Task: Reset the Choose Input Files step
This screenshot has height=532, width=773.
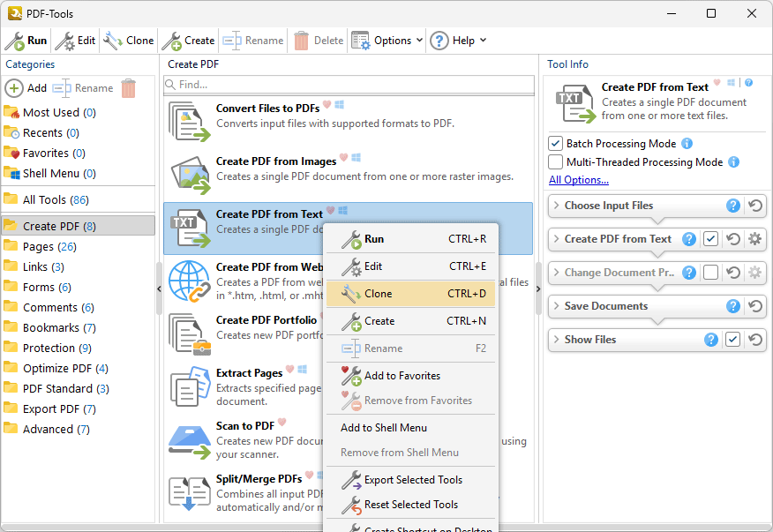Action: [x=755, y=206]
